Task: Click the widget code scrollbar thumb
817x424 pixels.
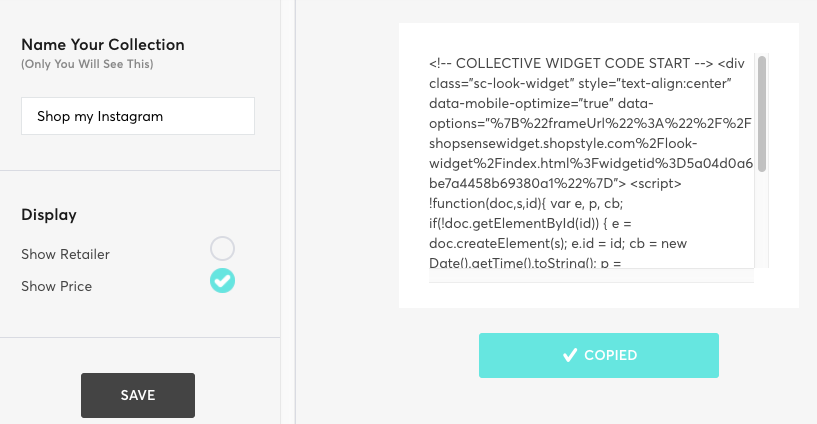Action: pos(762,113)
